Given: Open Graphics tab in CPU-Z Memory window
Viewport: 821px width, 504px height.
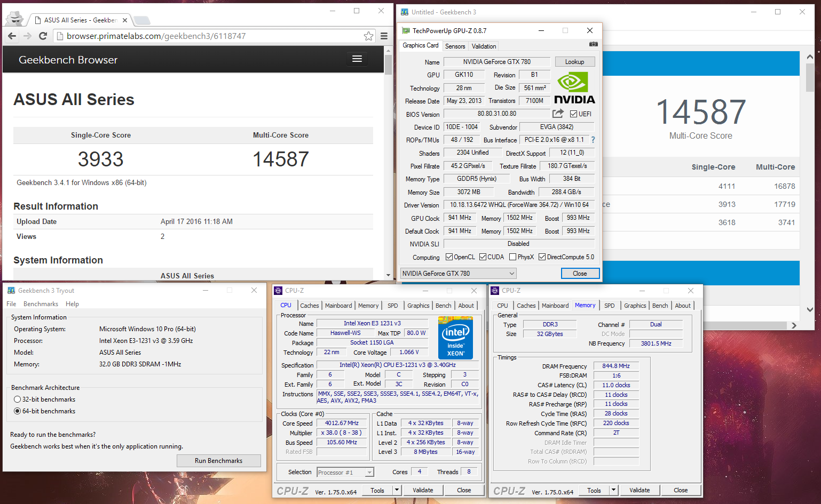Looking at the screenshot, I should pos(635,306).
